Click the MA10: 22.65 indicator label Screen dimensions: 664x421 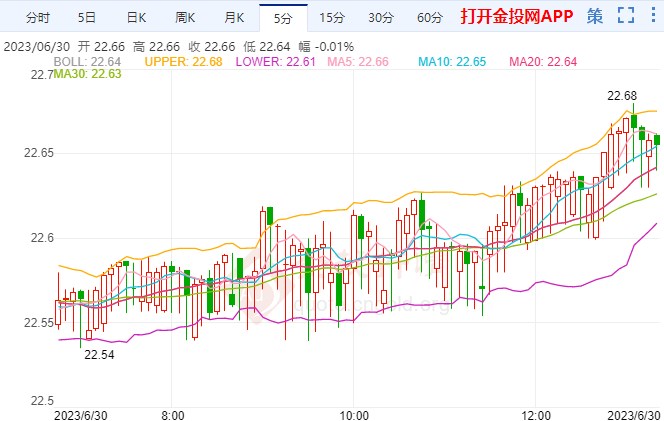pyautogui.click(x=452, y=62)
